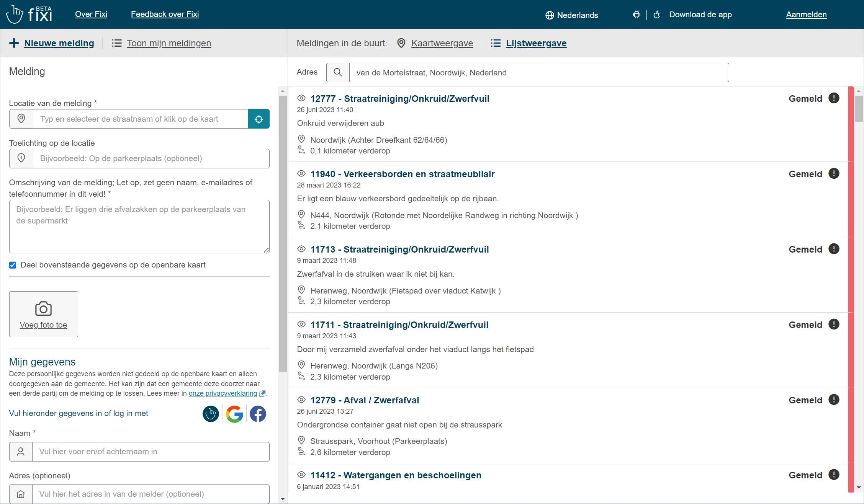Open Nederlands language selector

pos(571,15)
